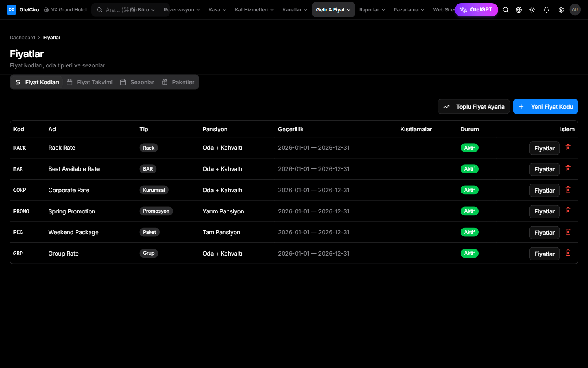Open Fiyatlar for Group Rate
Image resolution: width=588 pixels, height=368 pixels.
[x=544, y=254]
